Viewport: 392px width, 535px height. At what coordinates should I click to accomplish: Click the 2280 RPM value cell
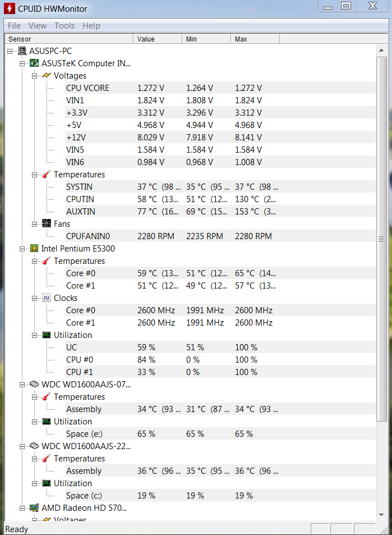[x=156, y=236]
